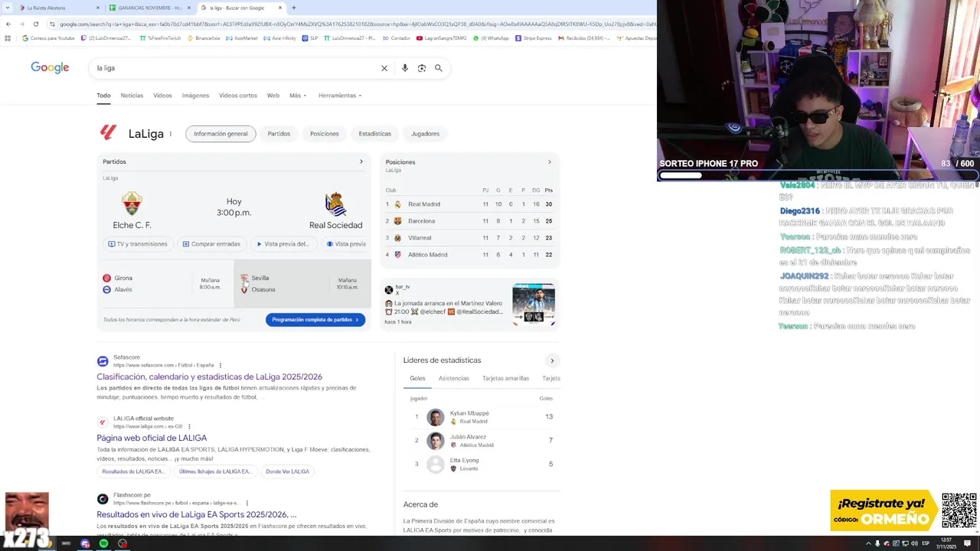The width and height of the screenshot is (980, 551).
Task: Open the BinanceAxie bookmark
Action: click(x=204, y=37)
